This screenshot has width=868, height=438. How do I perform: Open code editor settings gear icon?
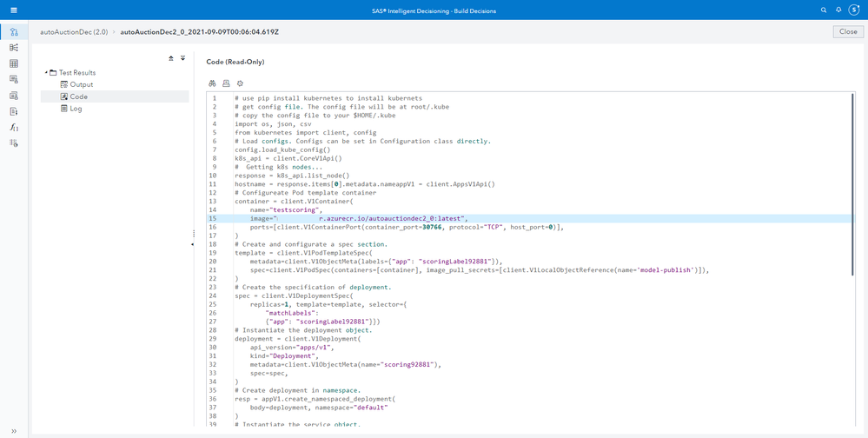click(x=240, y=83)
